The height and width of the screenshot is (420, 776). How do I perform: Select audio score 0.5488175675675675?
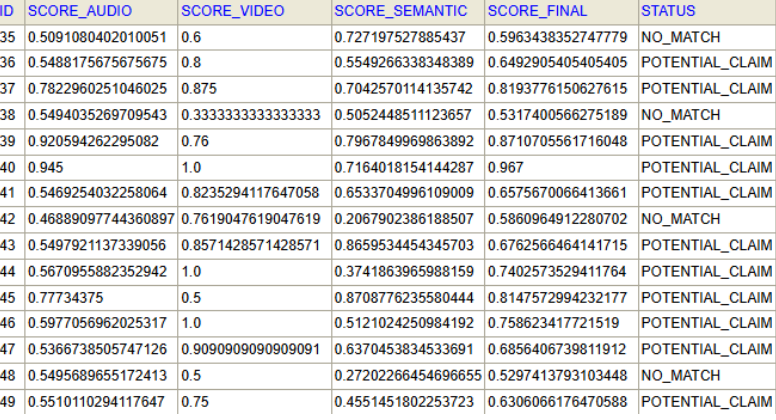click(97, 62)
